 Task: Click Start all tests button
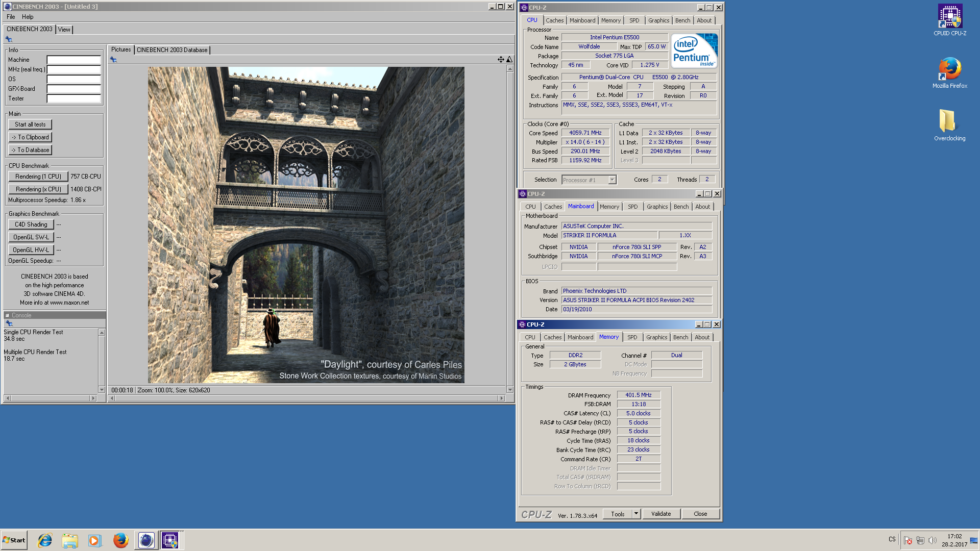click(x=30, y=124)
